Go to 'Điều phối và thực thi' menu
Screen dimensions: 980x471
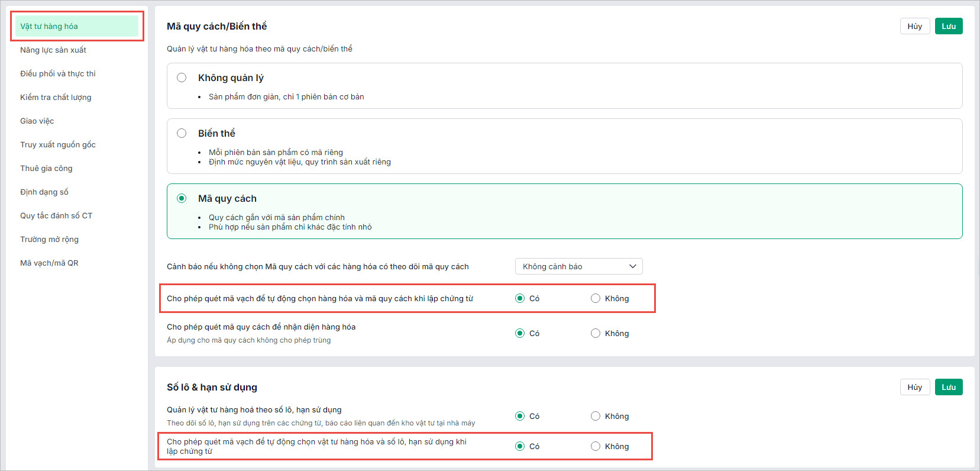(x=58, y=73)
